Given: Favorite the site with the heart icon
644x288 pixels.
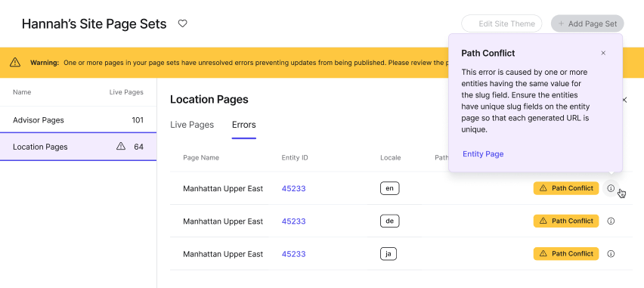Looking at the screenshot, I should point(182,24).
